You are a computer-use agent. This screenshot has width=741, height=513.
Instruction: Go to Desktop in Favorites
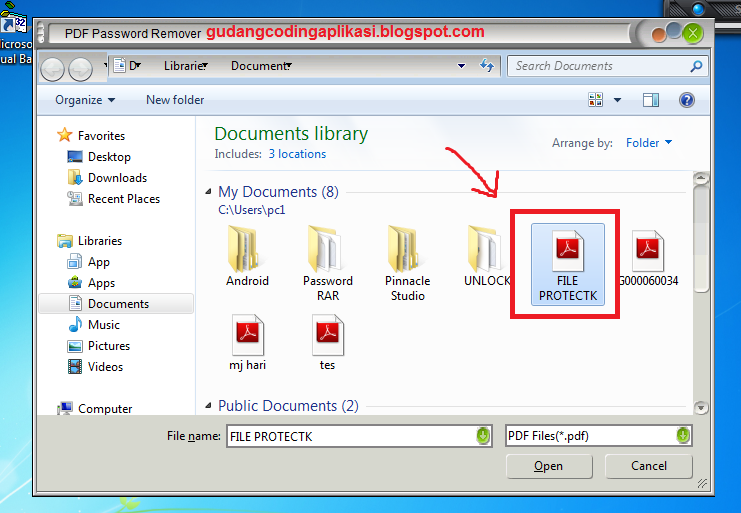(109, 157)
